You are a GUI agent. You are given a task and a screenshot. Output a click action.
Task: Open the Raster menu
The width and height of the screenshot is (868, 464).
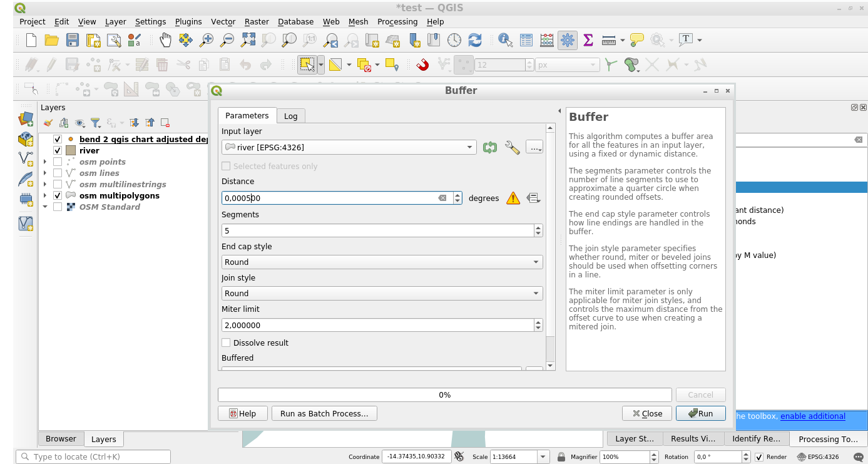pyautogui.click(x=257, y=21)
